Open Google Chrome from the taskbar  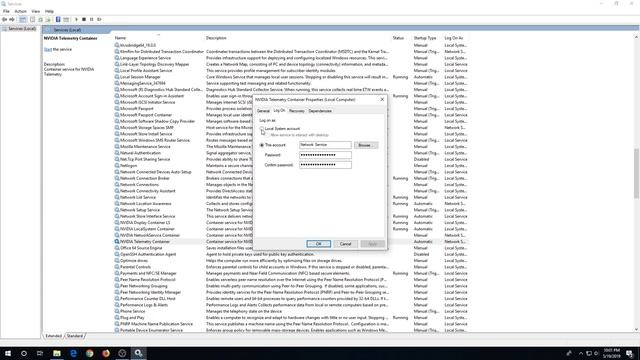[x=90, y=353]
